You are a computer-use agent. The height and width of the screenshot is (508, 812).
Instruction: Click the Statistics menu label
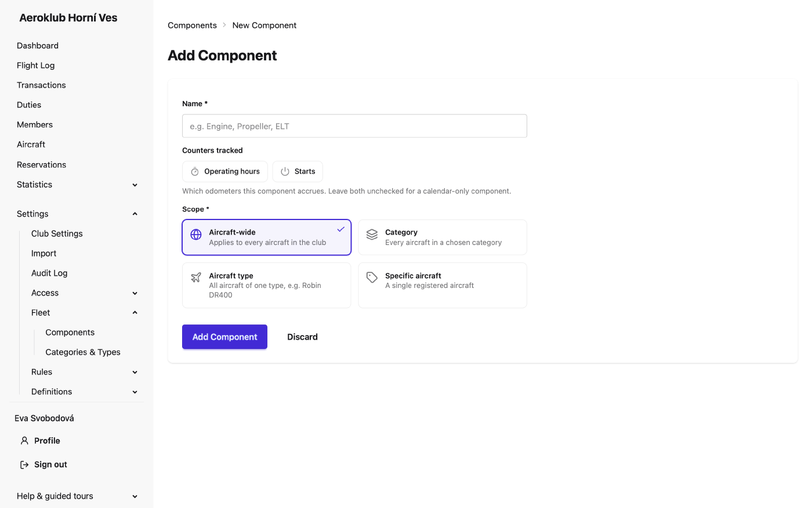[34, 185]
